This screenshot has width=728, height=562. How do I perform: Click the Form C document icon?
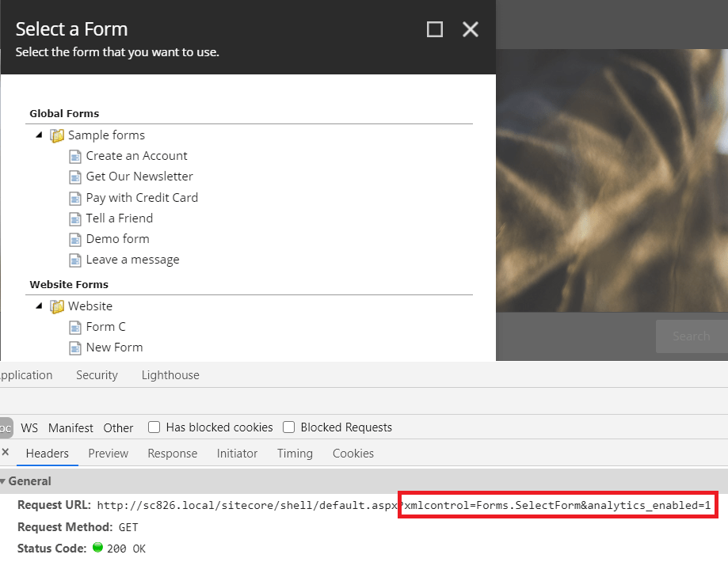click(x=75, y=327)
